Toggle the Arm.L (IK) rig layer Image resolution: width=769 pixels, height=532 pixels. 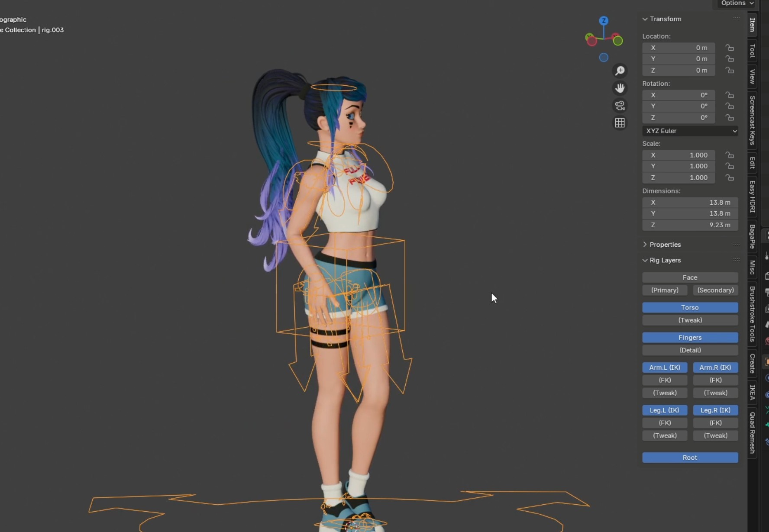[x=665, y=368]
